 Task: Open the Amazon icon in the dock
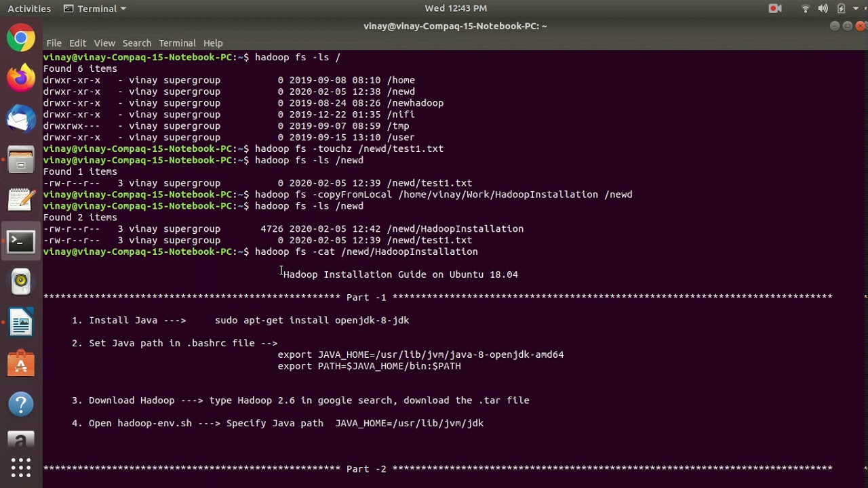(21, 441)
